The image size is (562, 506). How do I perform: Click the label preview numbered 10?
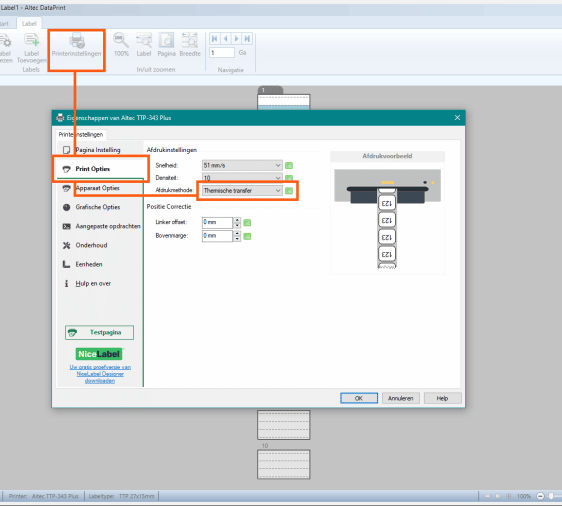coord(284,464)
